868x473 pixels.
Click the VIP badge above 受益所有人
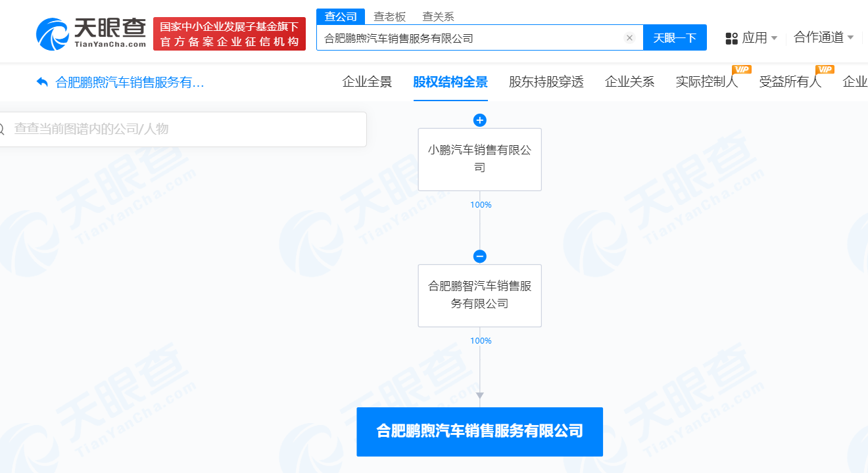tap(825, 69)
